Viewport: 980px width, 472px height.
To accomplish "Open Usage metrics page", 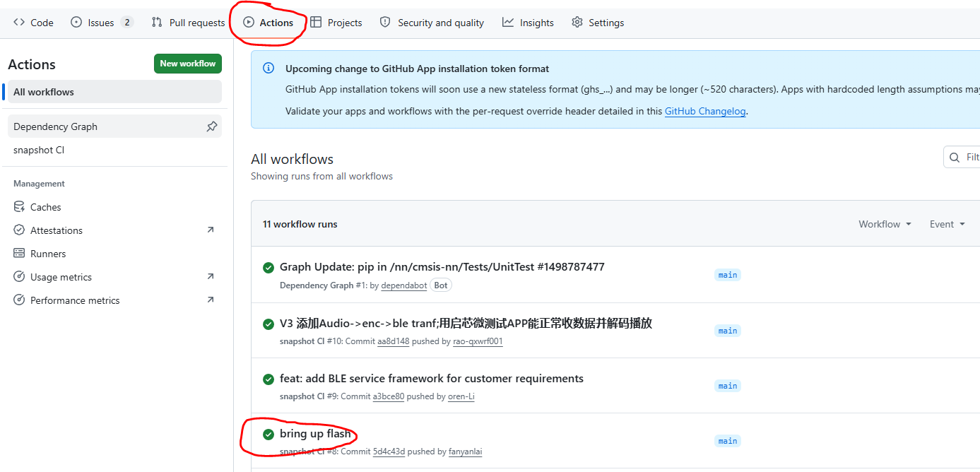I will 114,277.
